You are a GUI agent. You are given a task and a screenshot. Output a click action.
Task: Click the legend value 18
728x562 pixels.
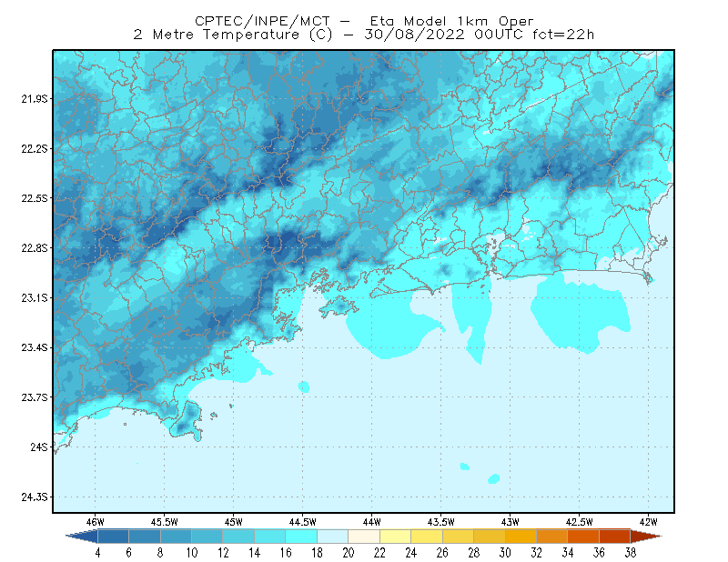(317, 553)
